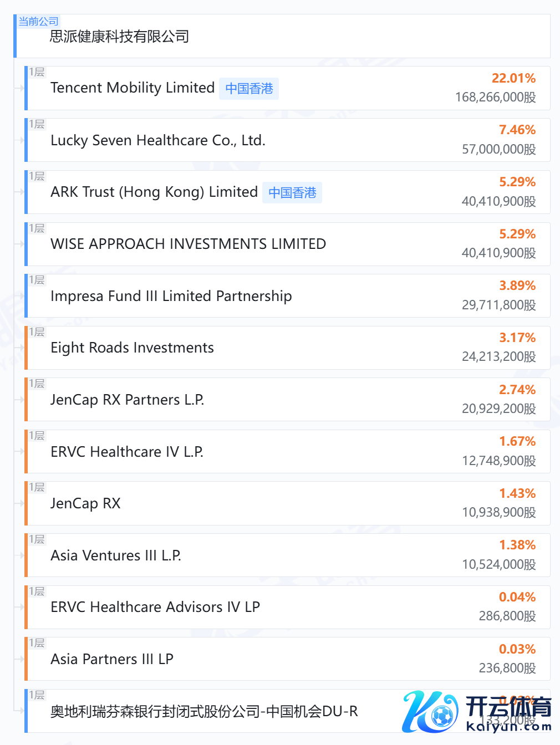Open ARK Trust (Hong Kong) Limited entry
Screen dimensions: 560x745
pos(154,192)
